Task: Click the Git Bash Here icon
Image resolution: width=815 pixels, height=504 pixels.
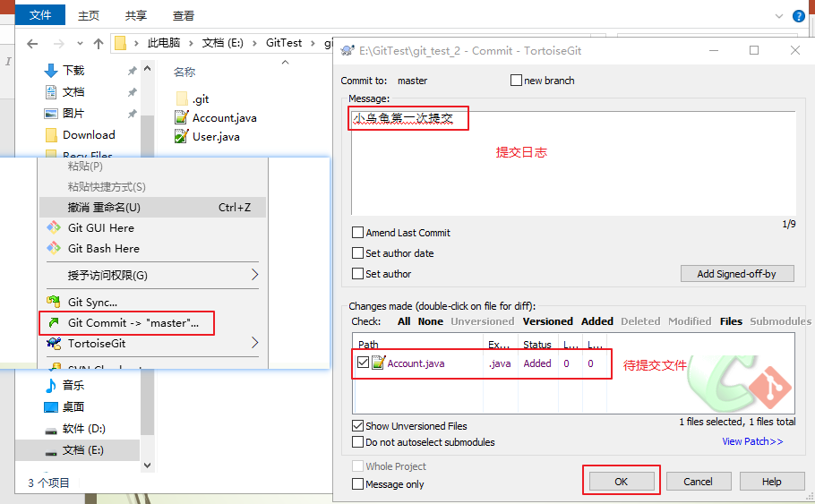Action: pos(54,248)
